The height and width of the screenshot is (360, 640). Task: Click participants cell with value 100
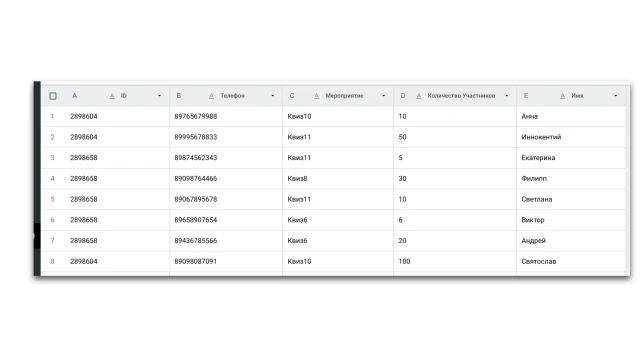click(x=455, y=262)
